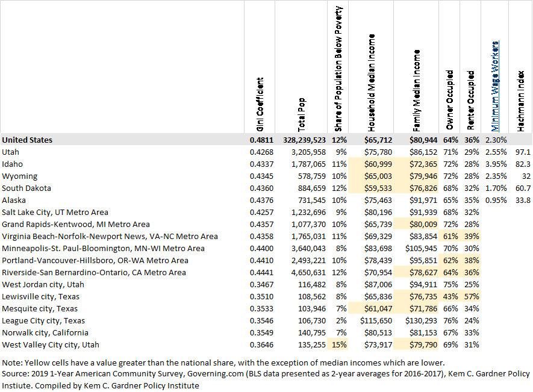The width and height of the screenshot is (533, 392).
Task: Click the highlighted Idaho income cell $60,999
Action: tap(371, 164)
